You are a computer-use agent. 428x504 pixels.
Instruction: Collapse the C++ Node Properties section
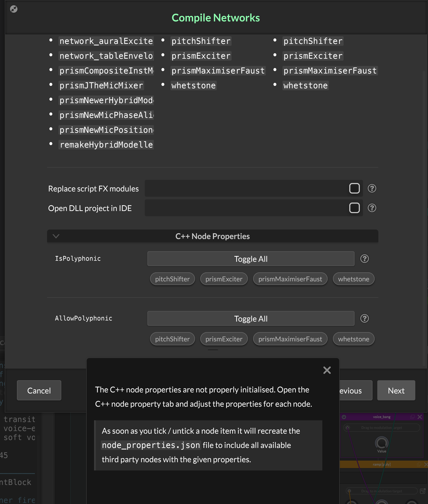56,236
